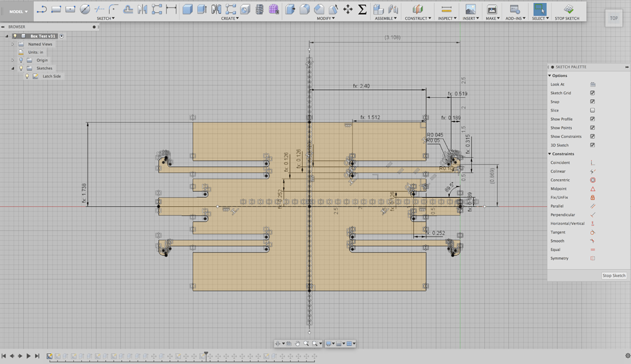Click the Stop Sketch palette button
The image size is (631, 364).
[x=613, y=275]
